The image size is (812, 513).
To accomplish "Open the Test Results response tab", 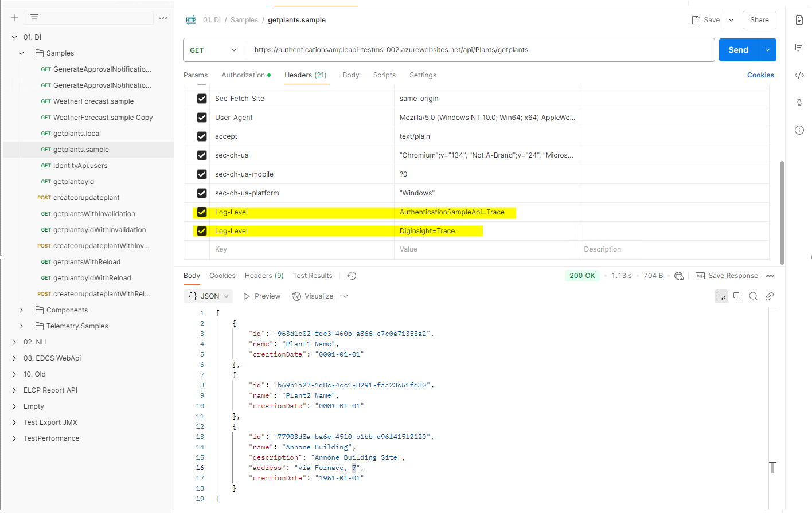I will (313, 276).
